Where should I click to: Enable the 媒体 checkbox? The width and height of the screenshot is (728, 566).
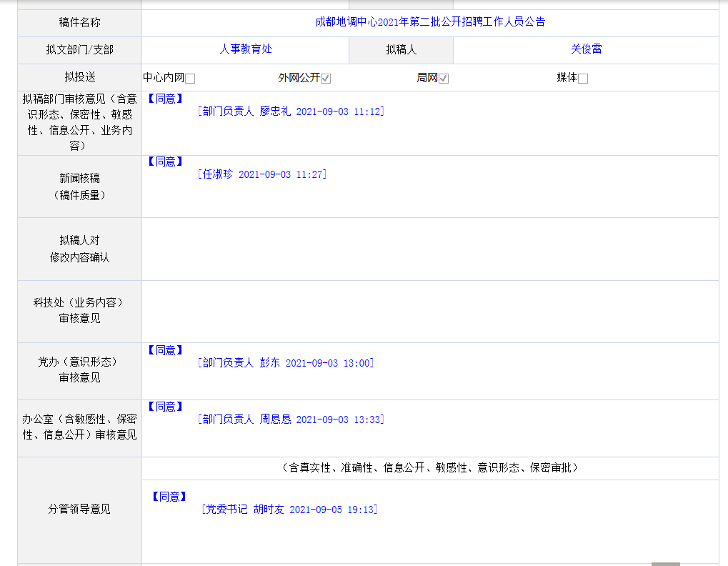(x=583, y=79)
